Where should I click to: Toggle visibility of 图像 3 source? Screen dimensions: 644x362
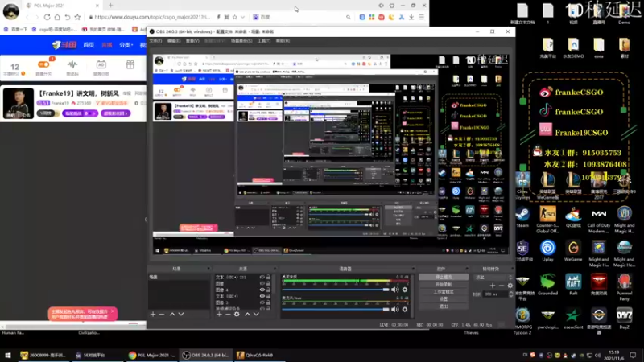pyautogui.click(x=262, y=302)
